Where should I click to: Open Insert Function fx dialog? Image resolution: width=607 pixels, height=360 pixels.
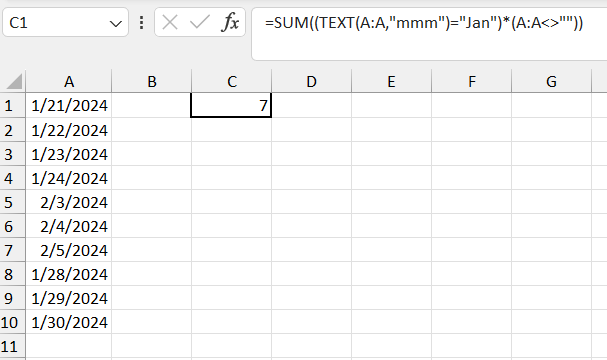point(230,22)
